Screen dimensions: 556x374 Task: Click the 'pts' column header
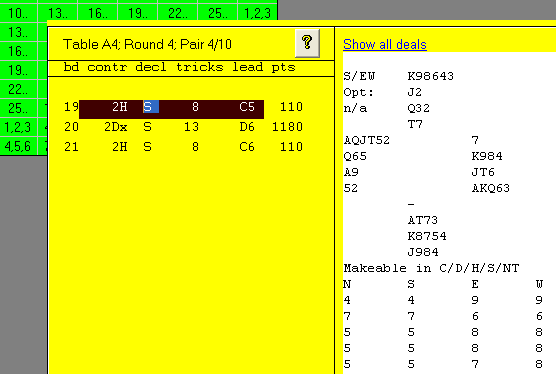click(283, 67)
